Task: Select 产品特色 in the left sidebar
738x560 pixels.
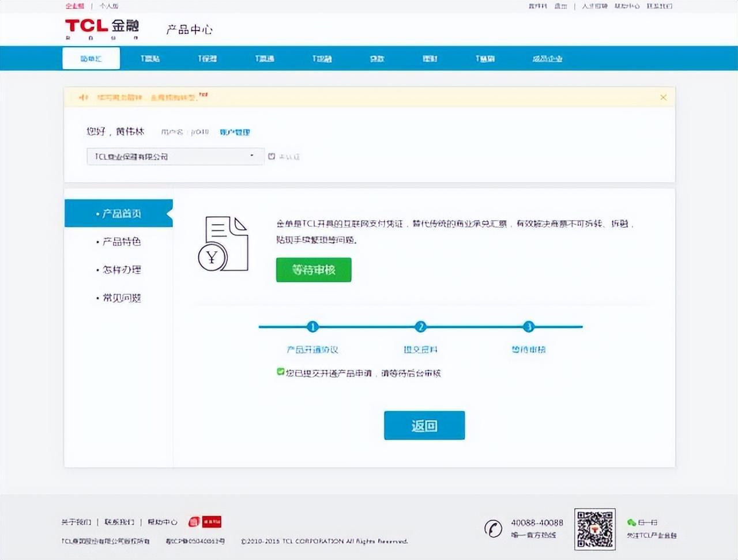Action: click(119, 241)
